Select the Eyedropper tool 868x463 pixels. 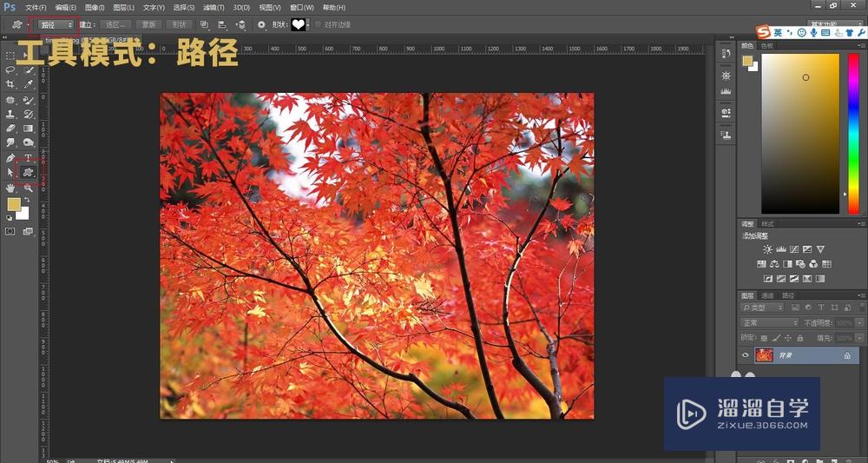pyautogui.click(x=29, y=84)
